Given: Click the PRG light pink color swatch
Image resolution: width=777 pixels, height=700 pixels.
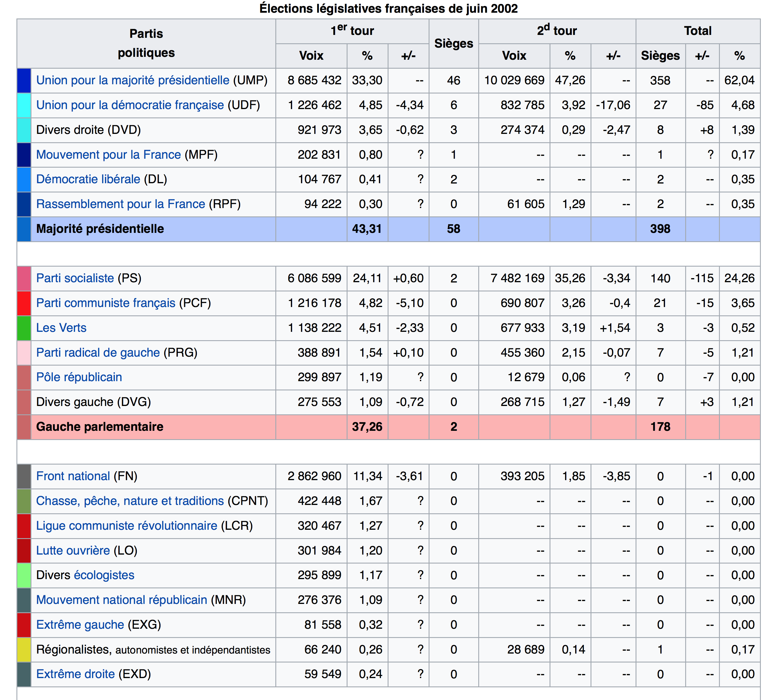Looking at the screenshot, I should (x=24, y=352).
